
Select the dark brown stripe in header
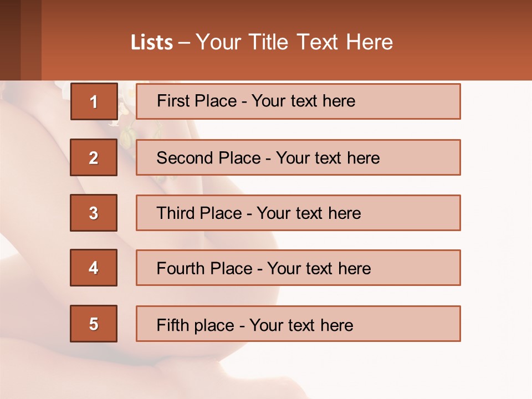click(x=10, y=40)
